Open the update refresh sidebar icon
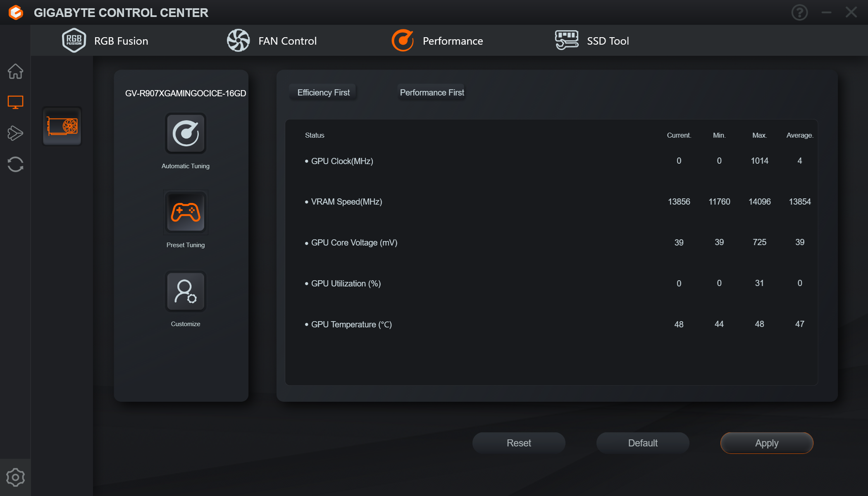 click(15, 164)
